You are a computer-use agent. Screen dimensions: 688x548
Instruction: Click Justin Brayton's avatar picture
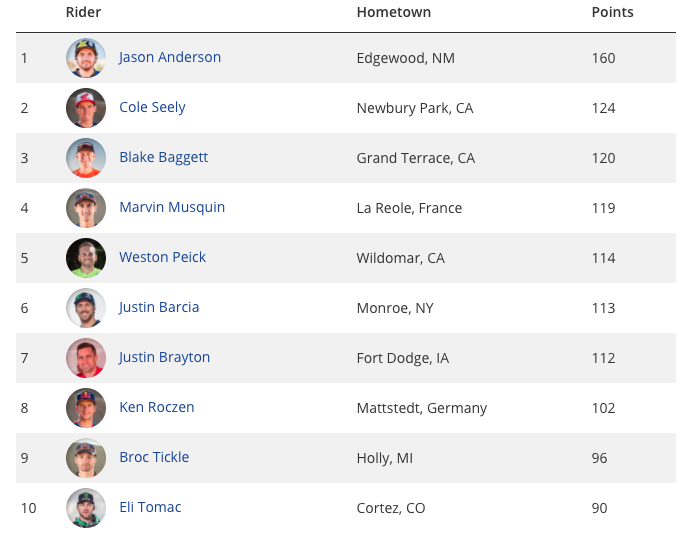(86, 358)
